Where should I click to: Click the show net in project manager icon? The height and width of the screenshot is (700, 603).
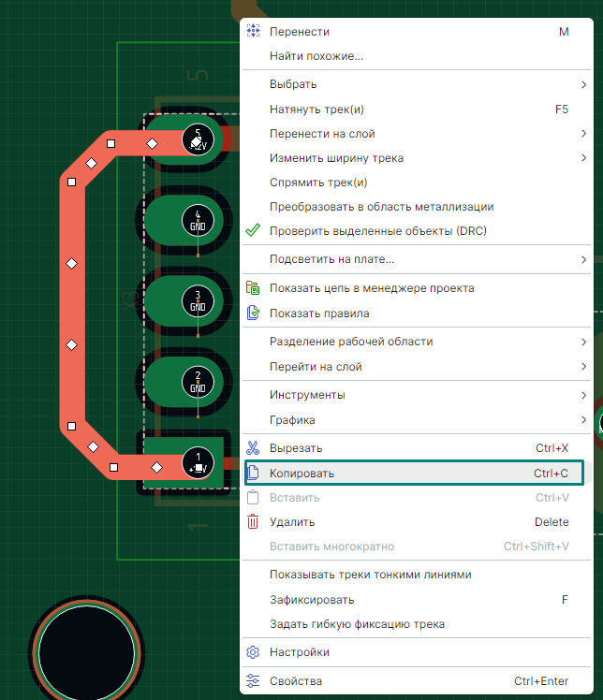(x=252, y=288)
